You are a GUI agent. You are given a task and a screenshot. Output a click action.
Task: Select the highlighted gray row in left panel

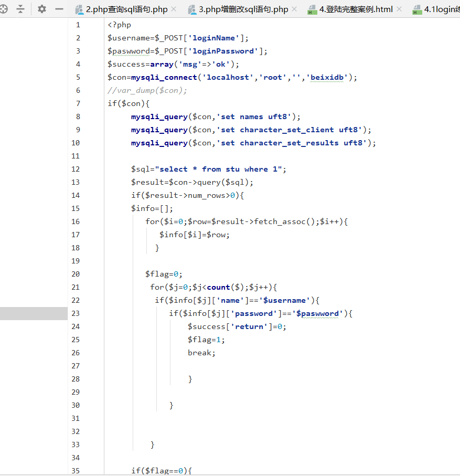[34, 313]
